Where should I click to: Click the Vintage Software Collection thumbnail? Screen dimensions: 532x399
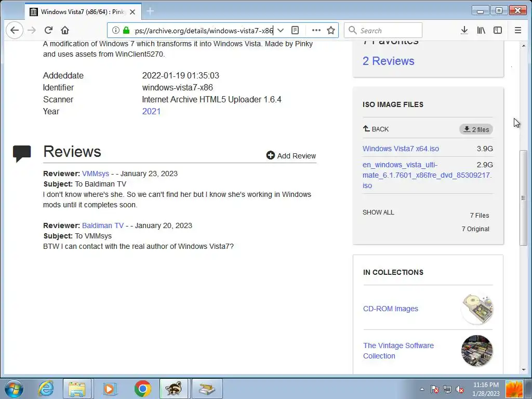pos(477,351)
